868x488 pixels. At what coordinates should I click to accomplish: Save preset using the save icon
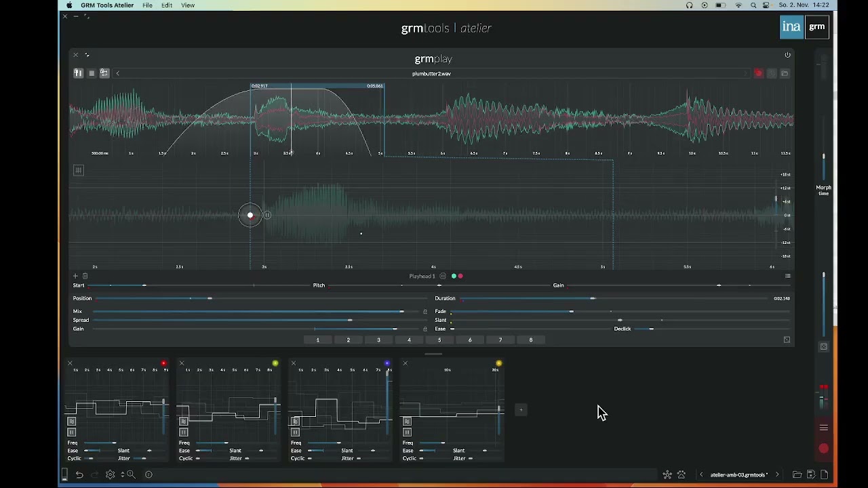(811, 474)
